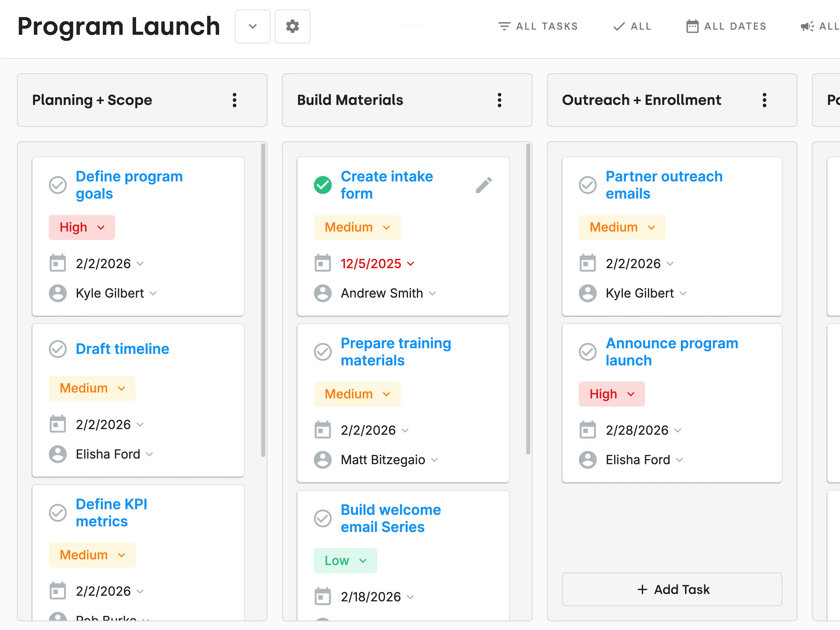840x630 pixels.
Task: Click calendar icon on Define program goals
Action: (x=58, y=263)
